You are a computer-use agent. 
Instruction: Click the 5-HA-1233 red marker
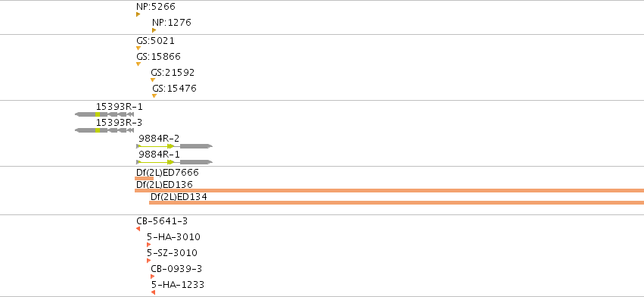153,292
